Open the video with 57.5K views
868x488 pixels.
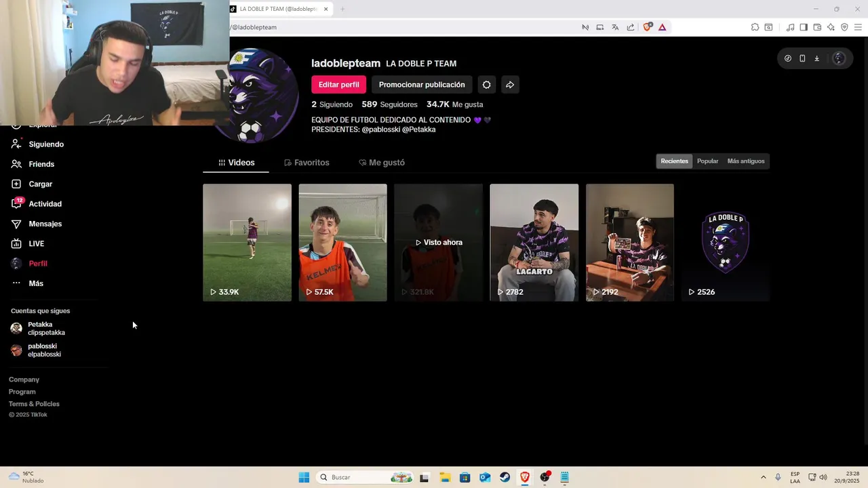(x=342, y=243)
